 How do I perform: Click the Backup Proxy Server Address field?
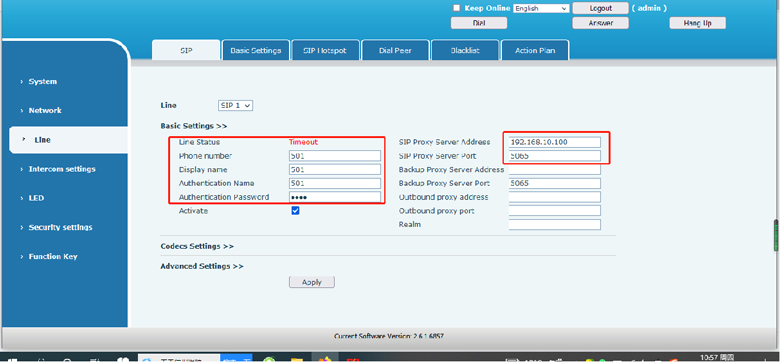(555, 170)
